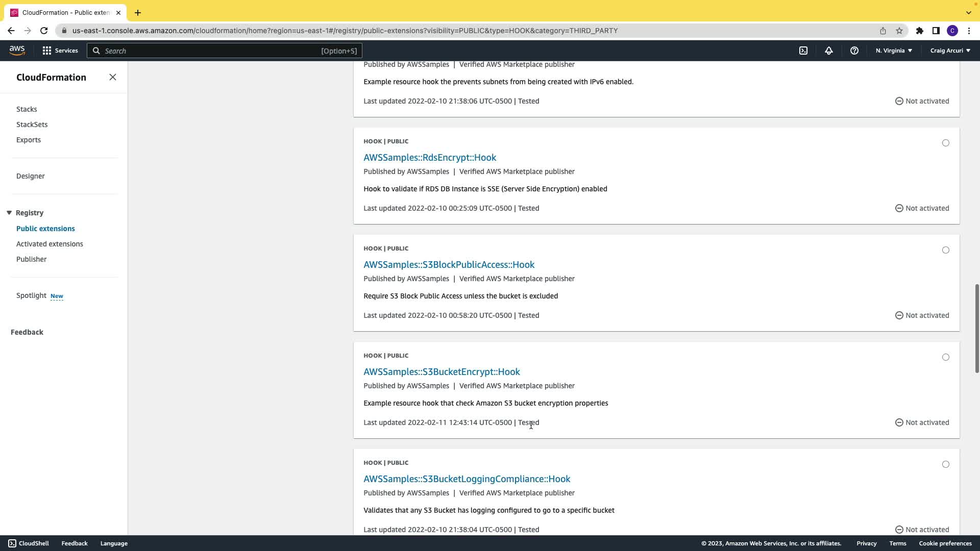Open the AWSSamples::S3BucketLoggingCompliance::Hook link
The width and height of the screenshot is (980, 551).
[467, 479]
